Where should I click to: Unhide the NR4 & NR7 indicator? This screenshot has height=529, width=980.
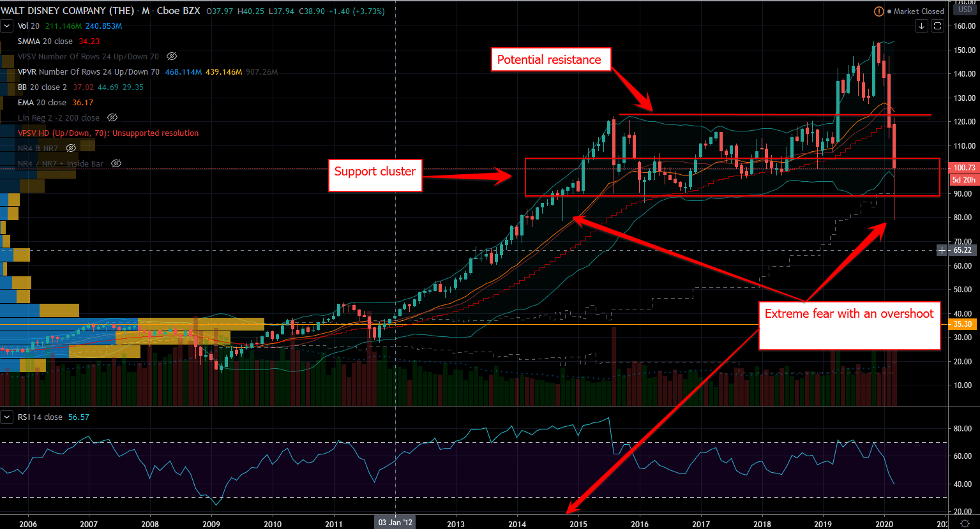pos(71,149)
